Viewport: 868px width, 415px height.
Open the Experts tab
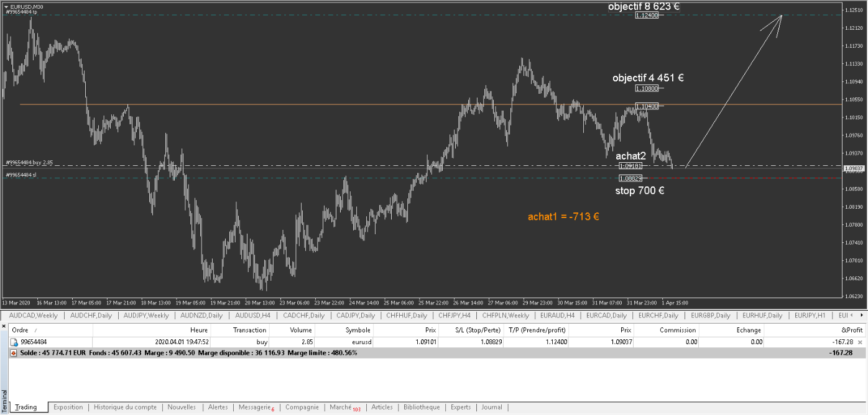(461, 407)
